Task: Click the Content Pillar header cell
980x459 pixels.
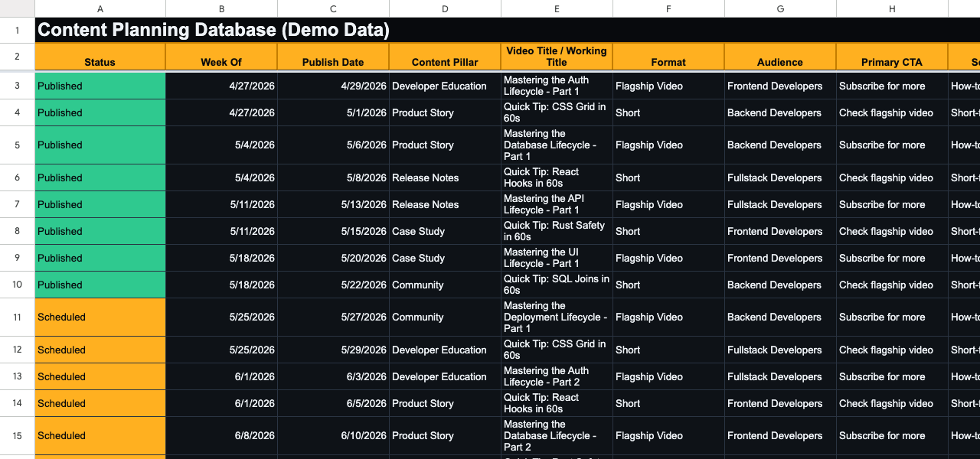Action: pyautogui.click(x=445, y=57)
